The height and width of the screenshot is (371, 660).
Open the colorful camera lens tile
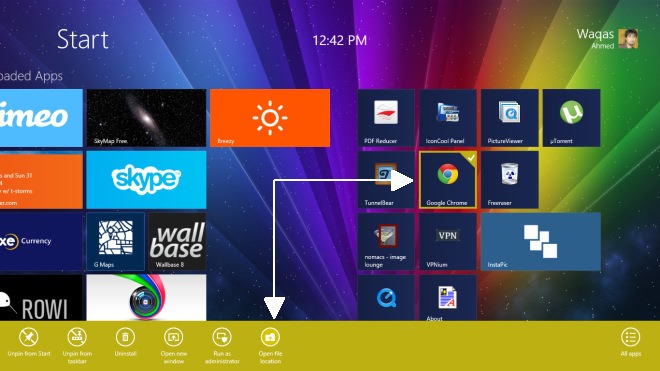146,298
